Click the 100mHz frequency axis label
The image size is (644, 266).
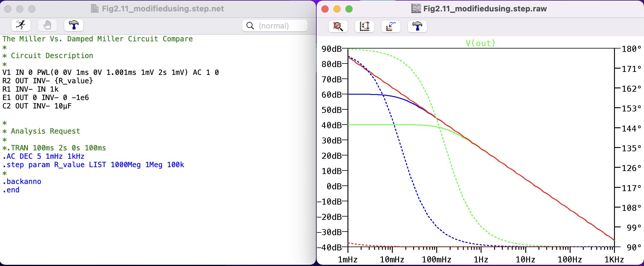coord(437,259)
